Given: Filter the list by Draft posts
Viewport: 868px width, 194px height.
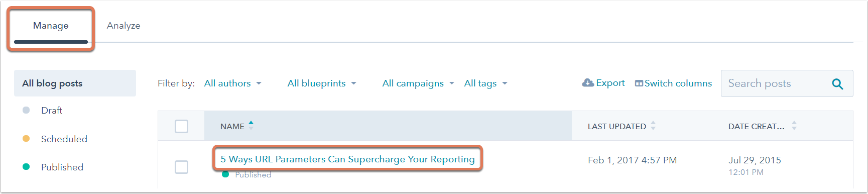Looking at the screenshot, I should point(52,110).
